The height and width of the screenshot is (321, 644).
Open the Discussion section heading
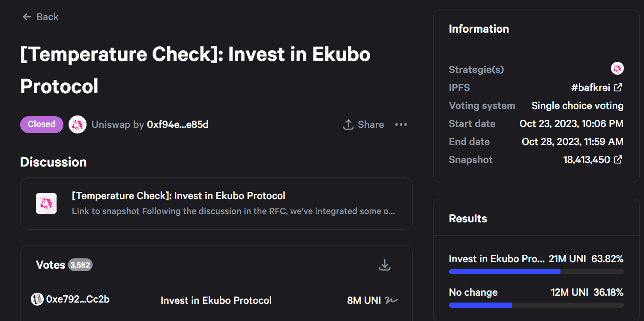click(x=53, y=162)
